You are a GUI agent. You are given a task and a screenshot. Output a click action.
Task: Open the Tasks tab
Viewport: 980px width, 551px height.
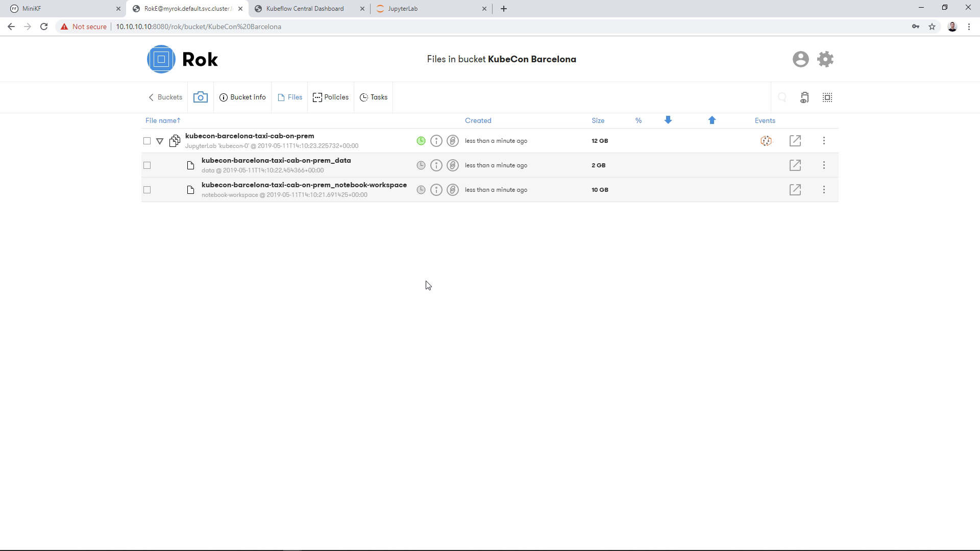(x=374, y=97)
